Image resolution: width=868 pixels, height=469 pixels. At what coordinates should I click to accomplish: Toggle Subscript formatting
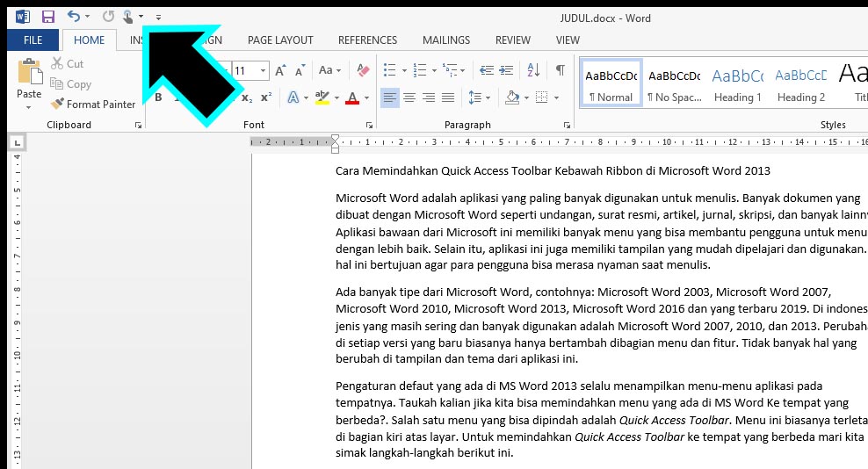click(x=247, y=98)
